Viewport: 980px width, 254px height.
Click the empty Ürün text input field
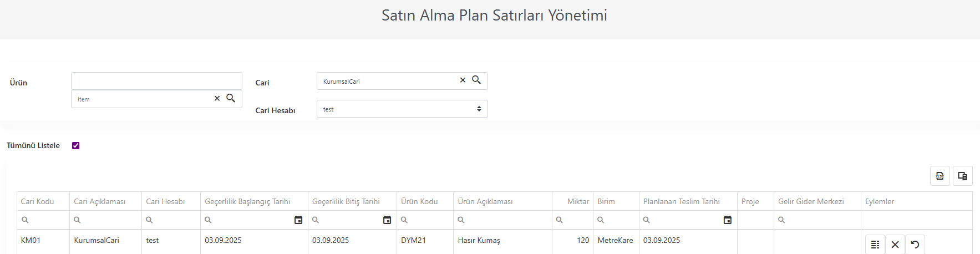[x=156, y=81]
